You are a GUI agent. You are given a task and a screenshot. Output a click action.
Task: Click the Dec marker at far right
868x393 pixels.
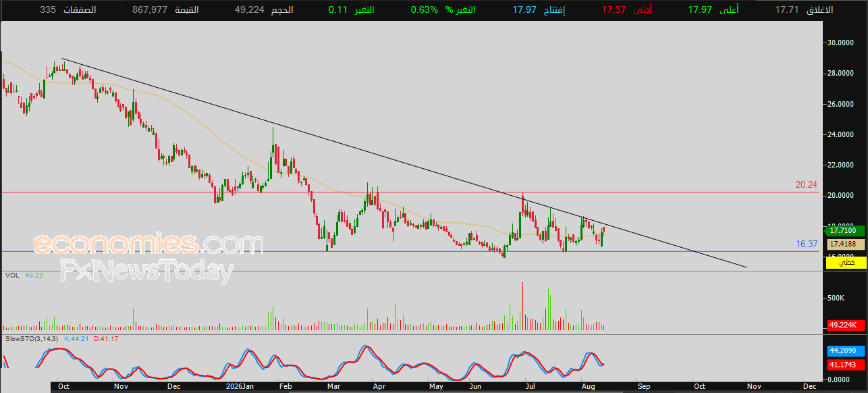810,387
